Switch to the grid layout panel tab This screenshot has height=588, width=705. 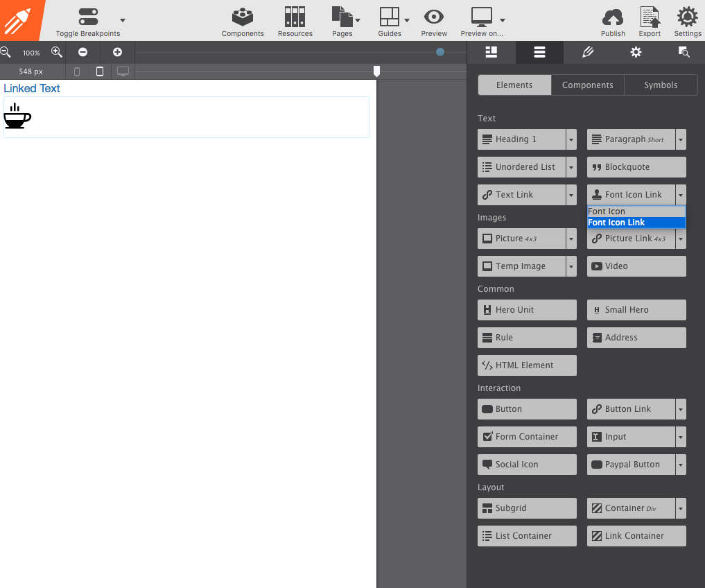click(491, 52)
